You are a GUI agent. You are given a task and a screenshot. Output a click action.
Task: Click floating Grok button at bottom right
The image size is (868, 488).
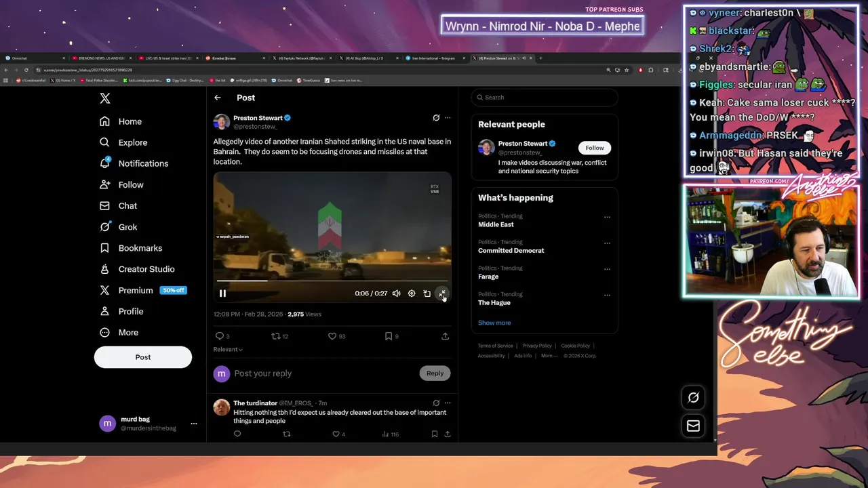coord(693,398)
